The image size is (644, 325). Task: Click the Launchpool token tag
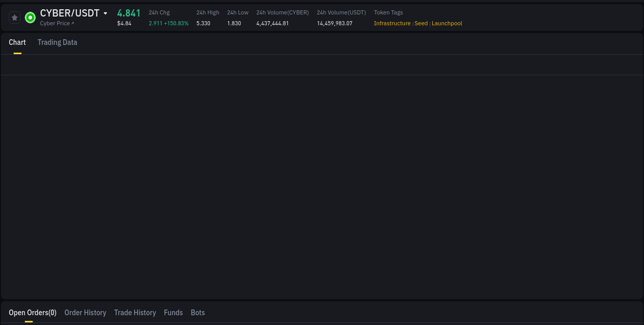pos(447,23)
